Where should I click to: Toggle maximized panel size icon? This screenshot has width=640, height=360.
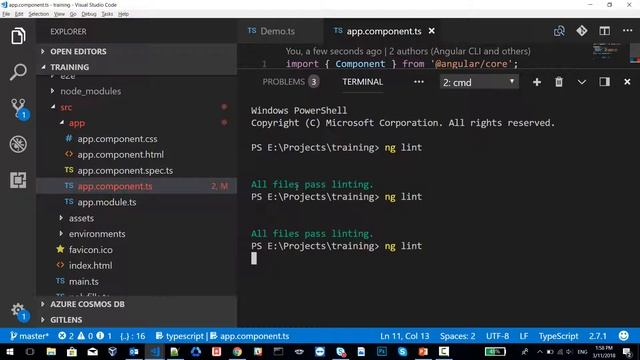(604, 82)
